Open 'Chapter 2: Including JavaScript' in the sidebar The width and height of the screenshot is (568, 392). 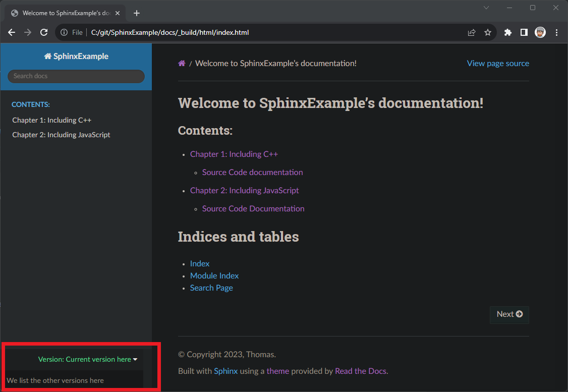coord(61,135)
